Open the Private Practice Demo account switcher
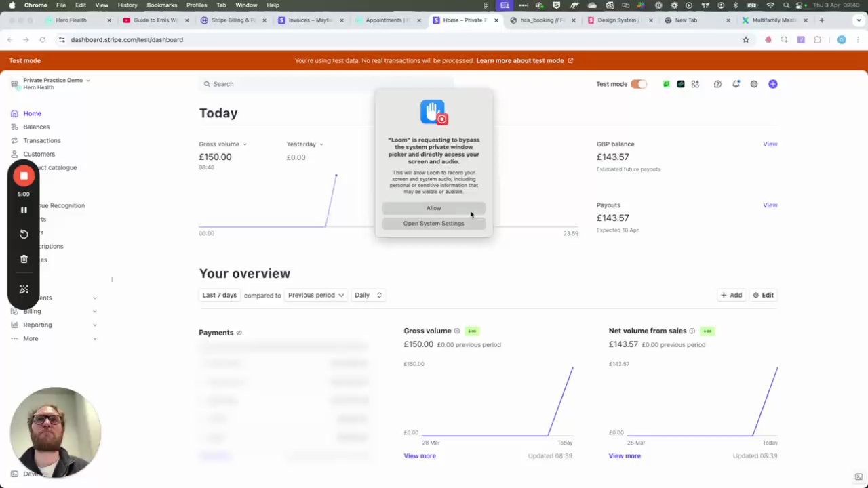 pos(51,83)
